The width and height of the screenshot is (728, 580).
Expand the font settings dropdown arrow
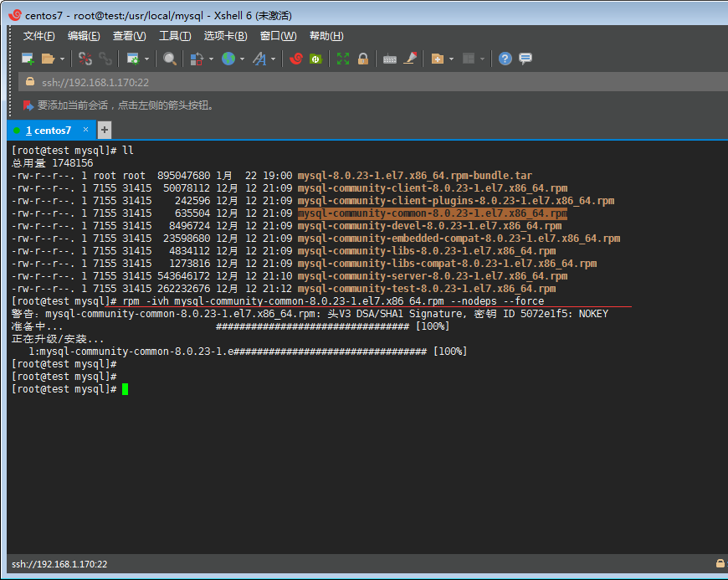point(273,59)
